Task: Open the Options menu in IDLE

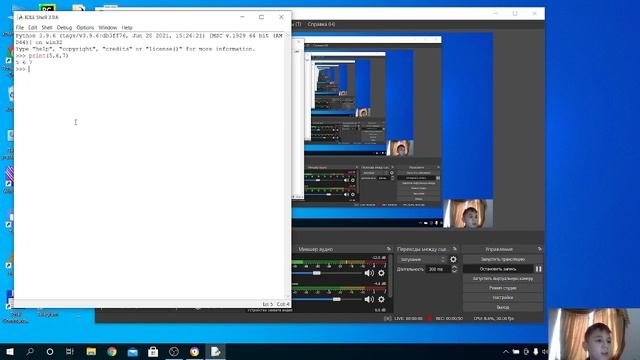Action: 85,27
